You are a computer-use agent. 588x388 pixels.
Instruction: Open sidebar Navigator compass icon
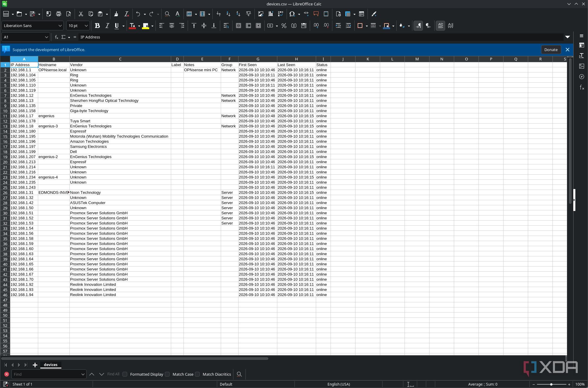(x=582, y=77)
